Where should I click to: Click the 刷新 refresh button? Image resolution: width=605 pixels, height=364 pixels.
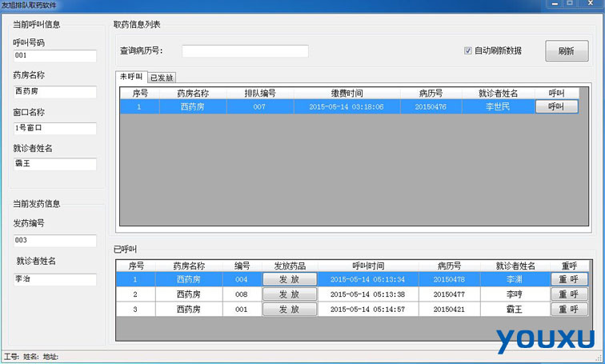567,51
